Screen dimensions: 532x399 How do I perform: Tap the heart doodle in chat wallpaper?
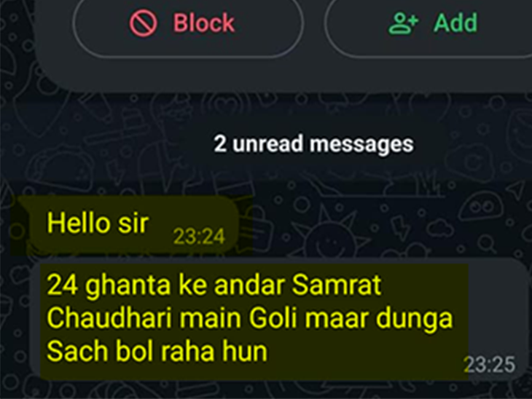point(227,103)
